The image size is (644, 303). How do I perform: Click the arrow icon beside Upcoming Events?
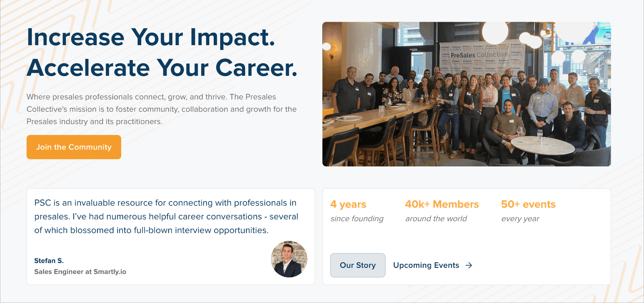[x=469, y=265]
